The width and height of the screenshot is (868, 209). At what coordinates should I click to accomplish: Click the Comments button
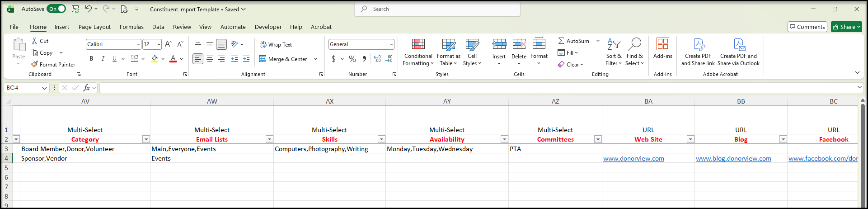[807, 27]
